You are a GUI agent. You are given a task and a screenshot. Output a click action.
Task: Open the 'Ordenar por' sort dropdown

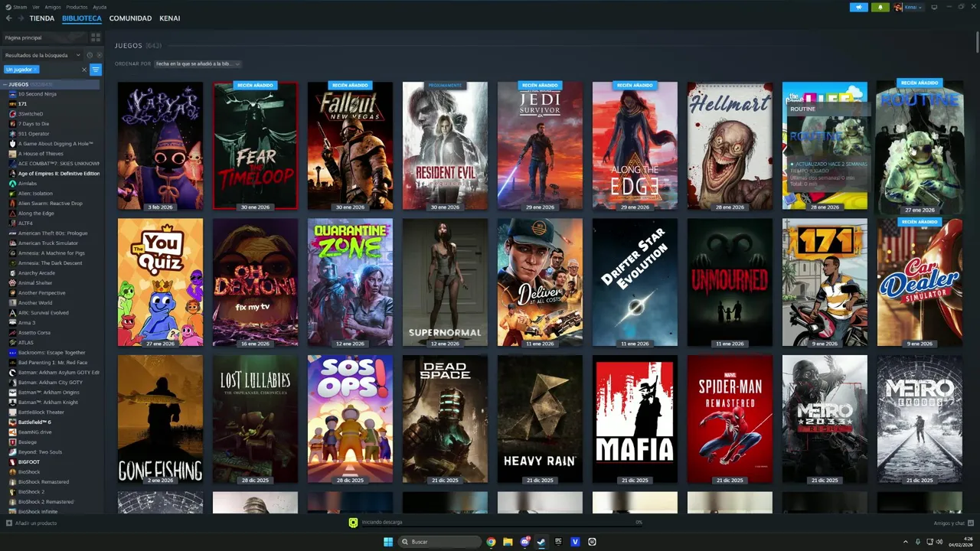click(198, 64)
